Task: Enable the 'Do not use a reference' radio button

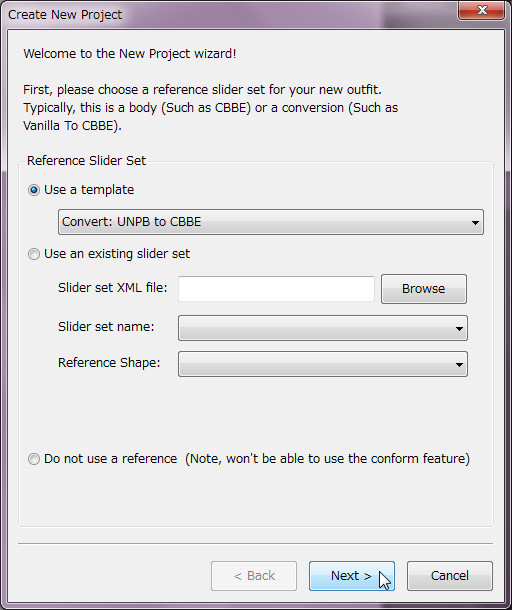Action: pos(34,459)
